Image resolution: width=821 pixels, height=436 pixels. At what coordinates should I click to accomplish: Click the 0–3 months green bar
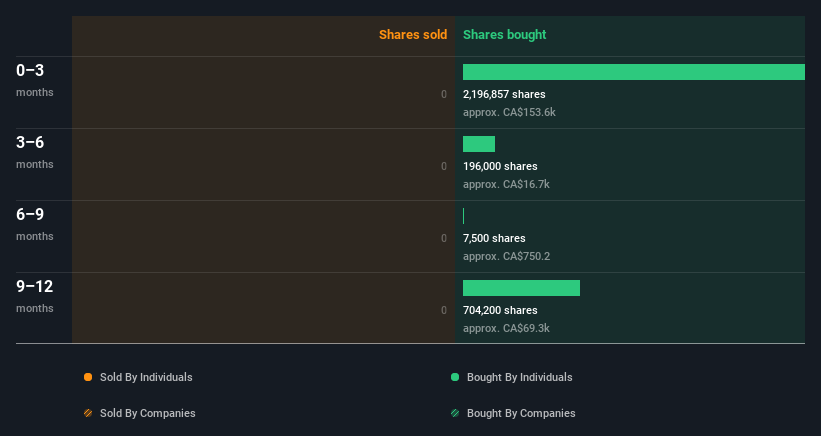tap(634, 72)
